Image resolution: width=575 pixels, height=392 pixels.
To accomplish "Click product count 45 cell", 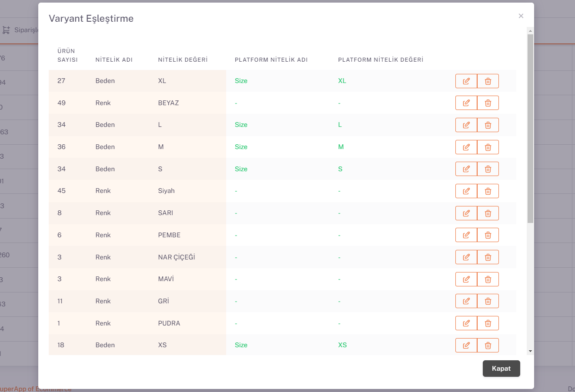I will (x=61, y=191).
